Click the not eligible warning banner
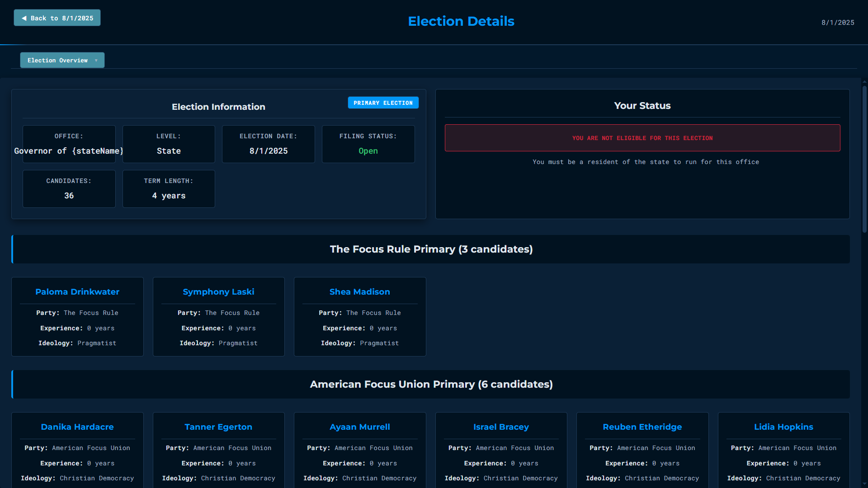The image size is (868, 488). click(x=642, y=138)
